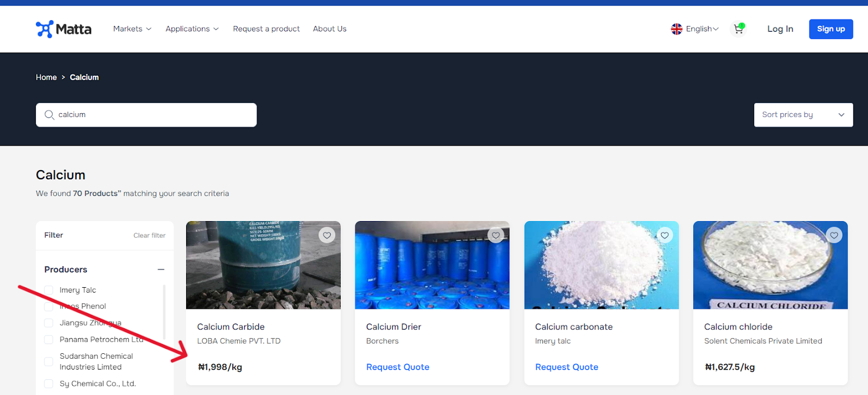Tick the Imery Talc checkbox

pos(49,290)
